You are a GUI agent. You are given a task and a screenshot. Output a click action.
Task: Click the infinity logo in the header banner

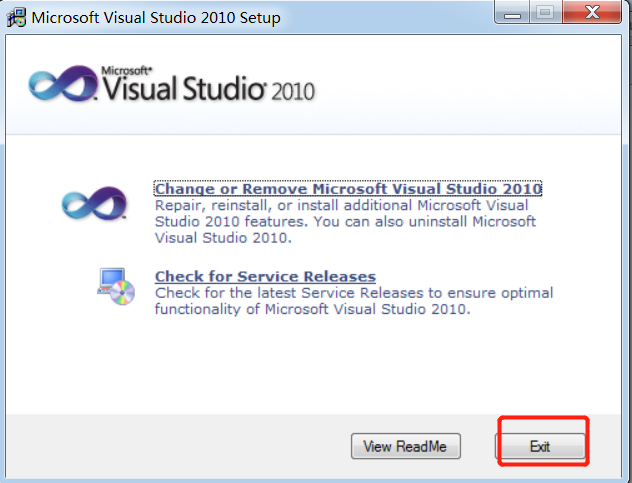click(x=63, y=87)
